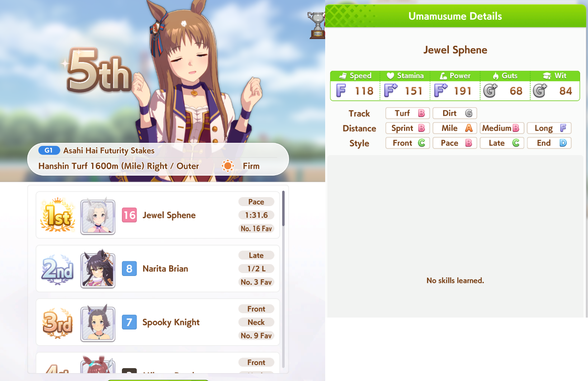The width and height of the screenshot is (588, 381).
Task: Click the Medium B aptitude box
Action: [x=502, y=128]
